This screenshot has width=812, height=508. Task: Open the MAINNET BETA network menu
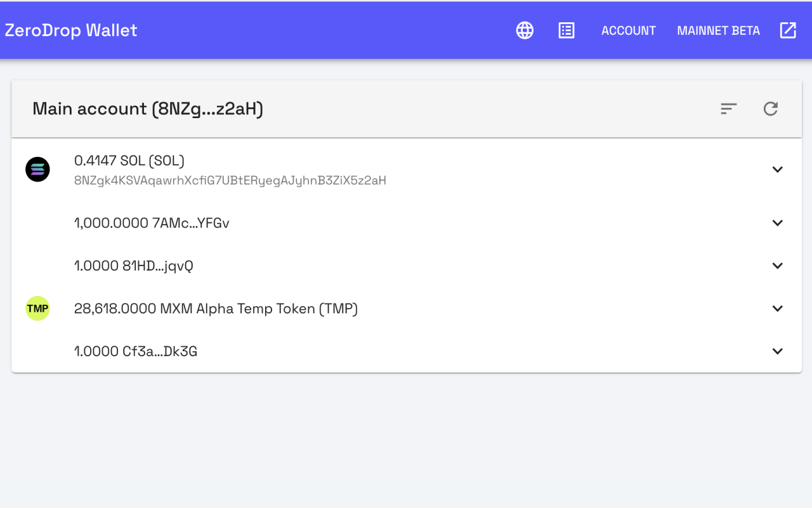(718, 30)
